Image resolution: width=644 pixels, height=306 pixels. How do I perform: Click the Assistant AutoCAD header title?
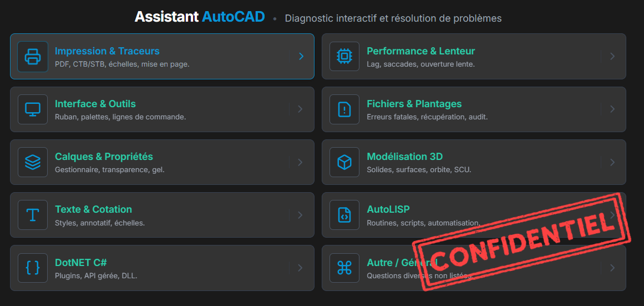pyautogui.click(x=200, y=17)
